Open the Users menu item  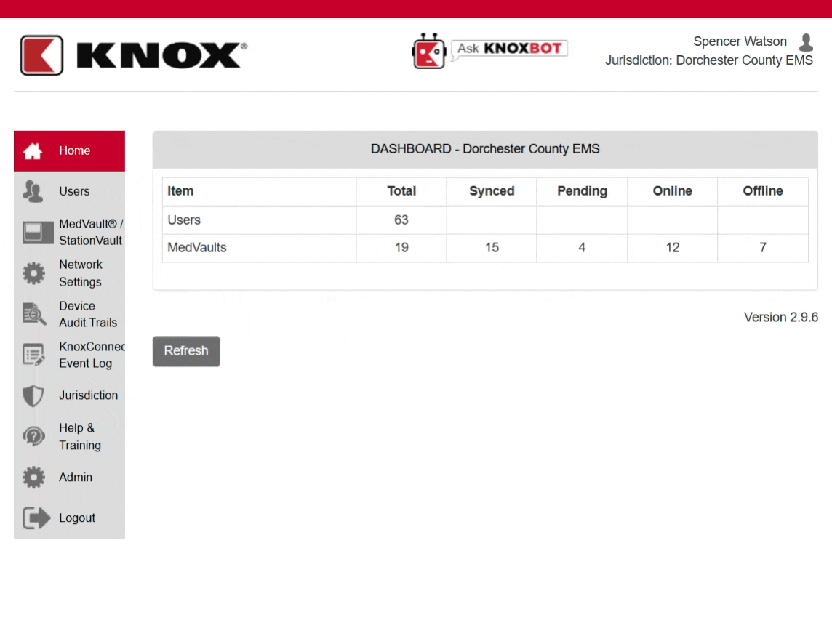tap(70, 191)
